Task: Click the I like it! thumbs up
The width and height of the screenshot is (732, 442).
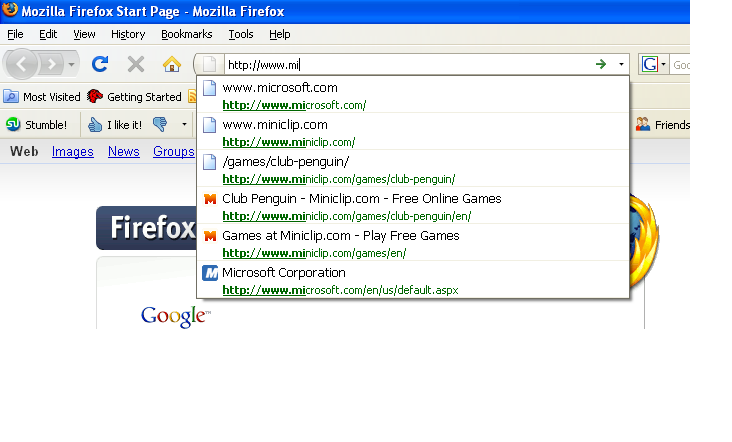Action: [114, 125]
